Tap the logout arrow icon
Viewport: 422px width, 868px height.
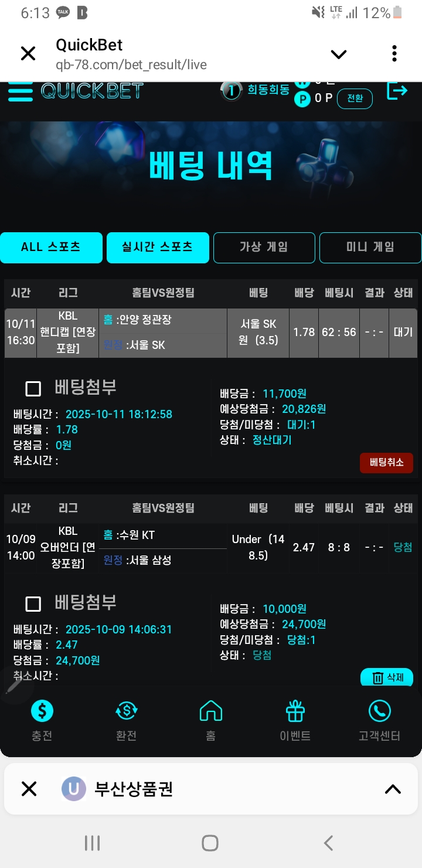pos(397,91)
